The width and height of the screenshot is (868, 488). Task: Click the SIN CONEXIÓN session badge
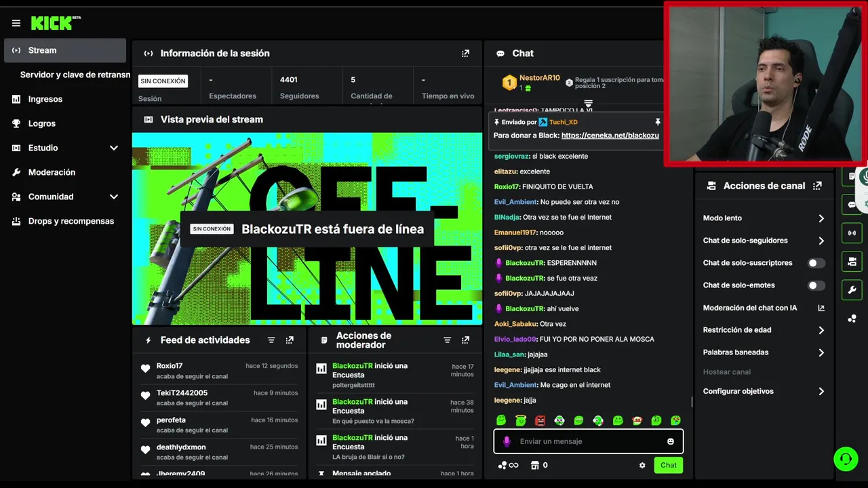[x=163, y=81]
